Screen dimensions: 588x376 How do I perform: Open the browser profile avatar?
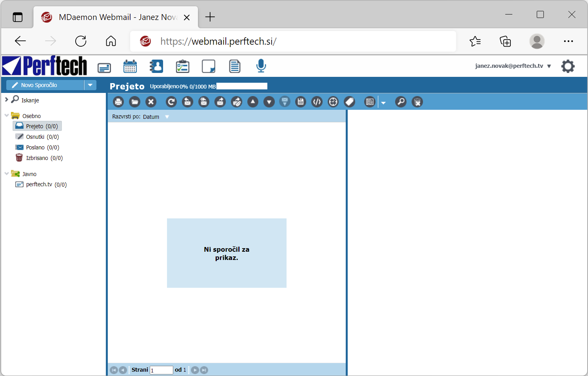[x=537, y=41]
